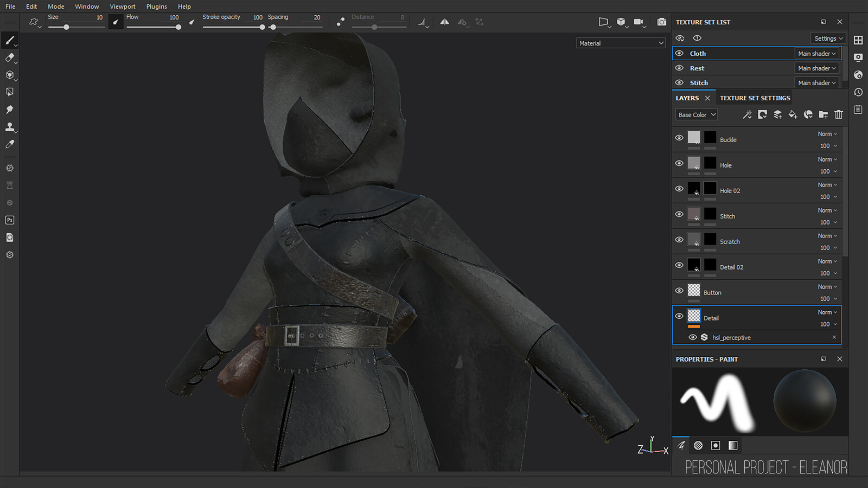
Task: Open Main shader dropdown for Cloth
Action: pos(817,54)
